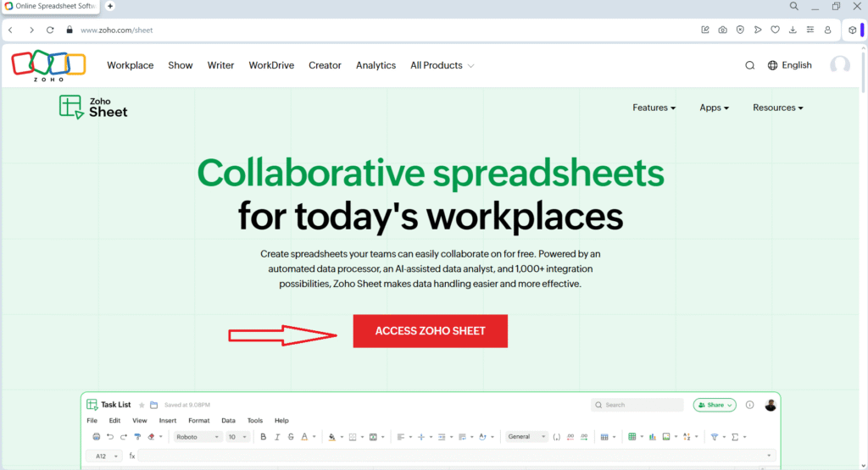Click the user profile avatar in Zoho header

pos(840,65)
